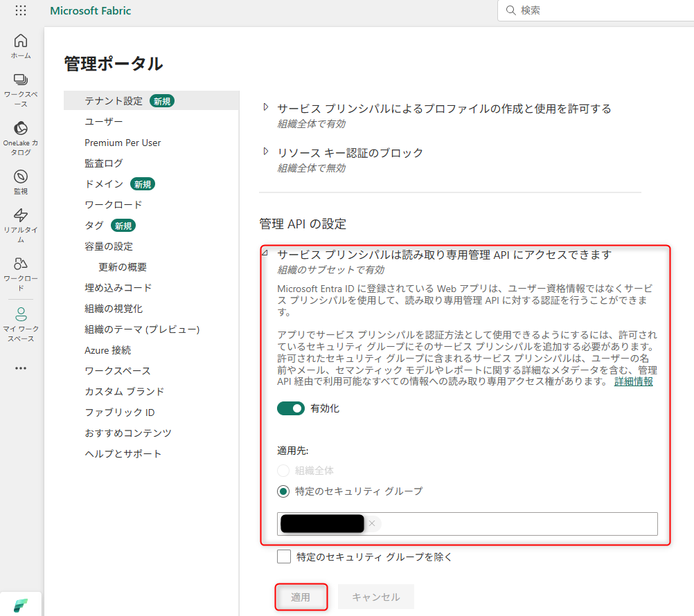Expand サービス プリンシパルによるプロファイルの作成 setting
Viewport: 694px width, 616px height.
265,107
